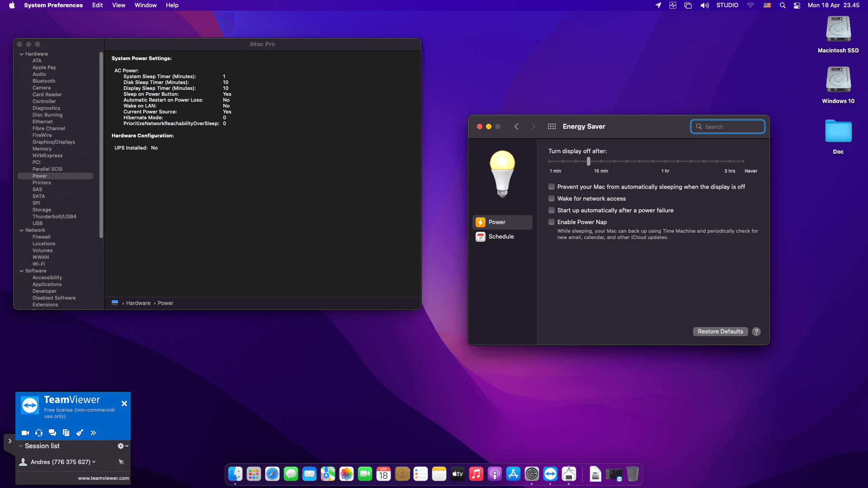The width and height of the screenshot is (868, 488).
Task: Open Trash in the Dock
Action: coord(632,474)
